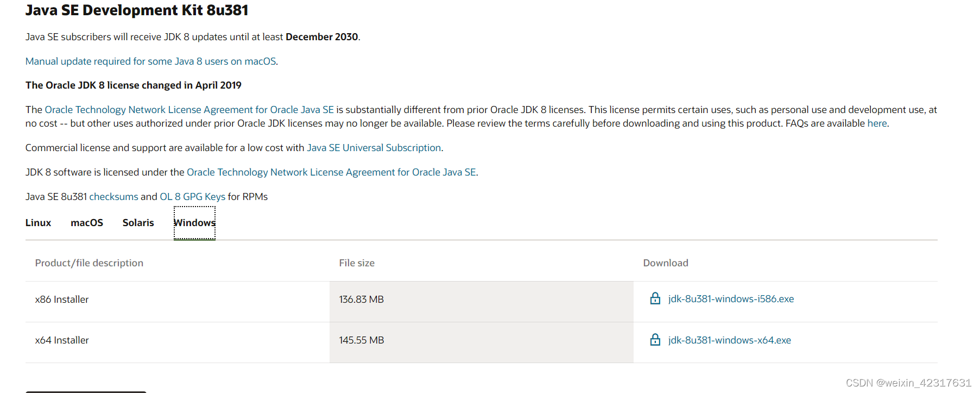980x393 pixels.
Task: Click lock icon beside jdk-8u381-windows-x64.exe
Action: coord(655,340)
